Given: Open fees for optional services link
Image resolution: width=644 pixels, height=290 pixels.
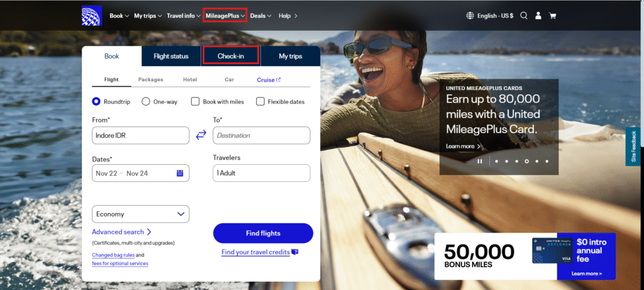Looking at the screenshot, I should point(120,264).
